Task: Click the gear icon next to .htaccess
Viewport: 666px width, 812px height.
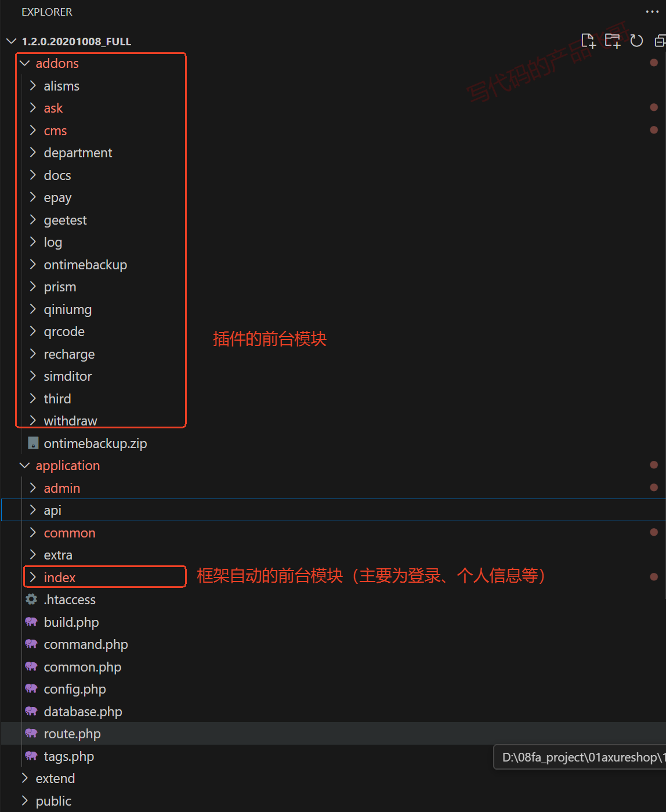Action: pyautogui.click(x=32, y=599)
